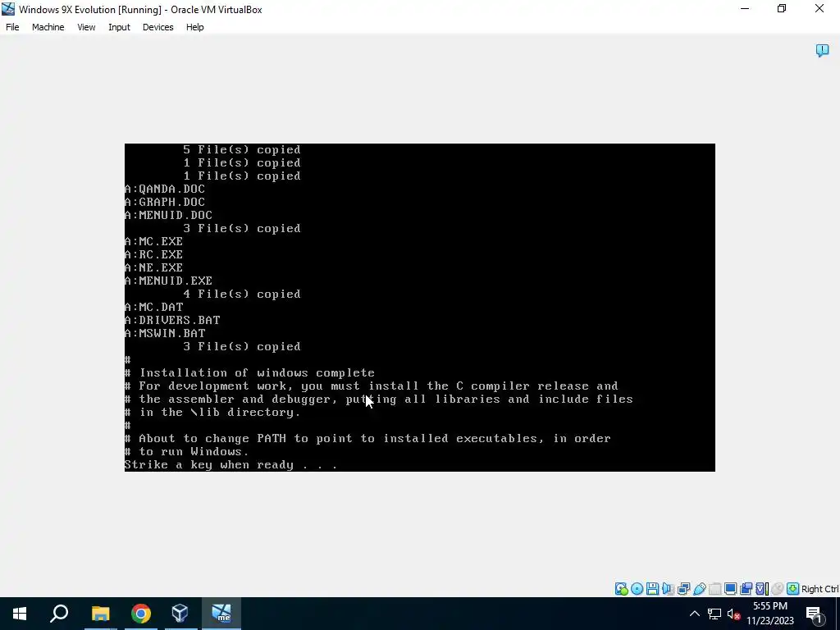840x630 pixels.
Task: Click the 'About to change PATH' line
Action: (x=367, y=438)
